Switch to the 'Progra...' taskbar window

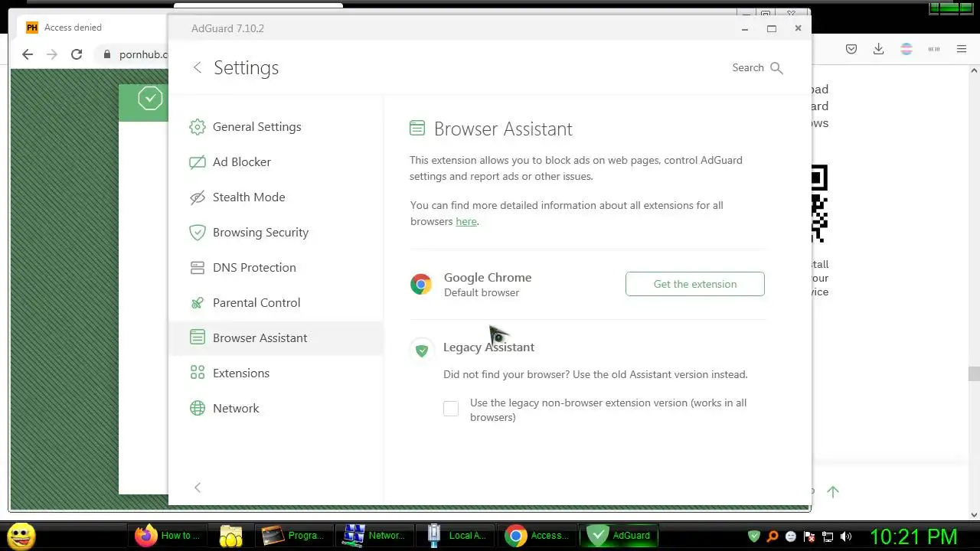pyautogui.click(x=293, y=536)
